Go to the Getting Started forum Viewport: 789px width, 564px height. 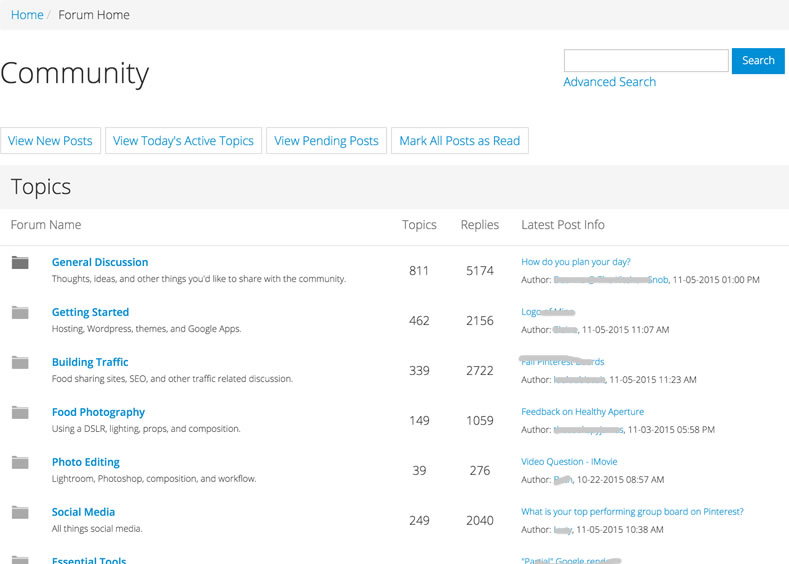coord(90,312)
